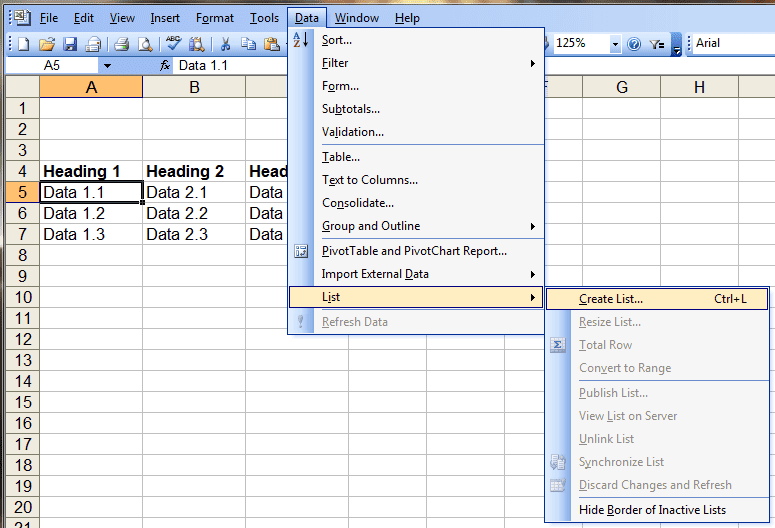
Task: Click the AutoFilter funnel icon
Action: point(656,44)
